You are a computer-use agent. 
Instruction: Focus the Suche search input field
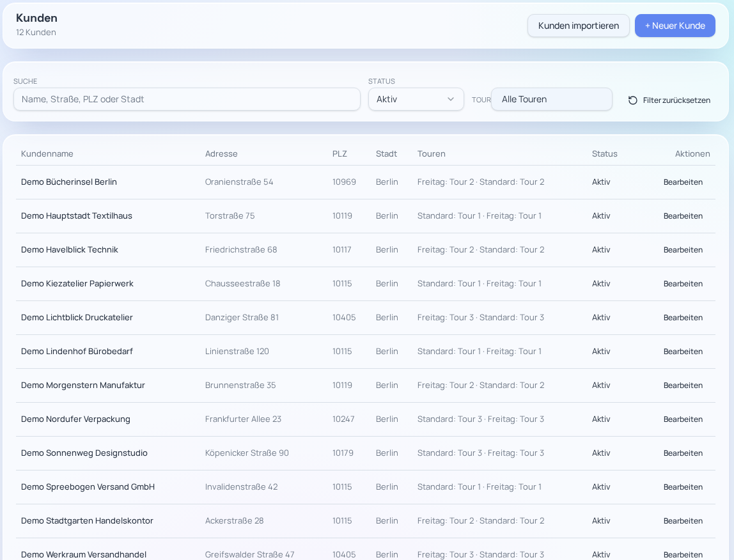point(187,99)
